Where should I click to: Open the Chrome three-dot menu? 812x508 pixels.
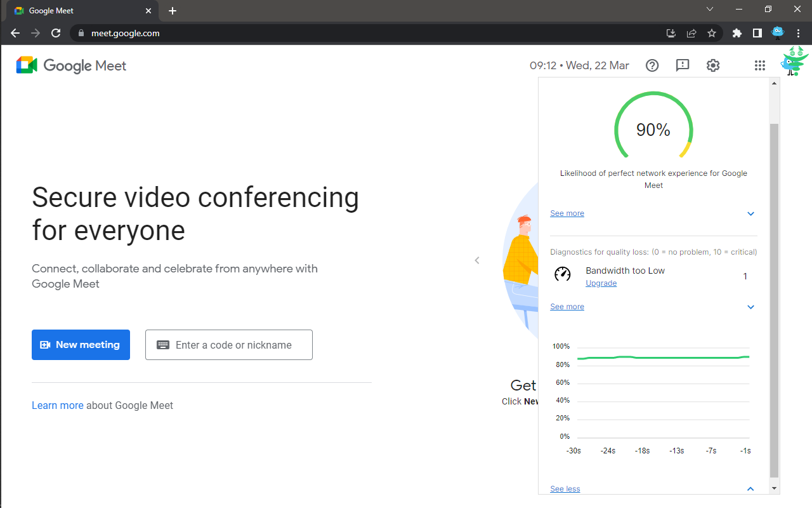click(x=798, y=33)
